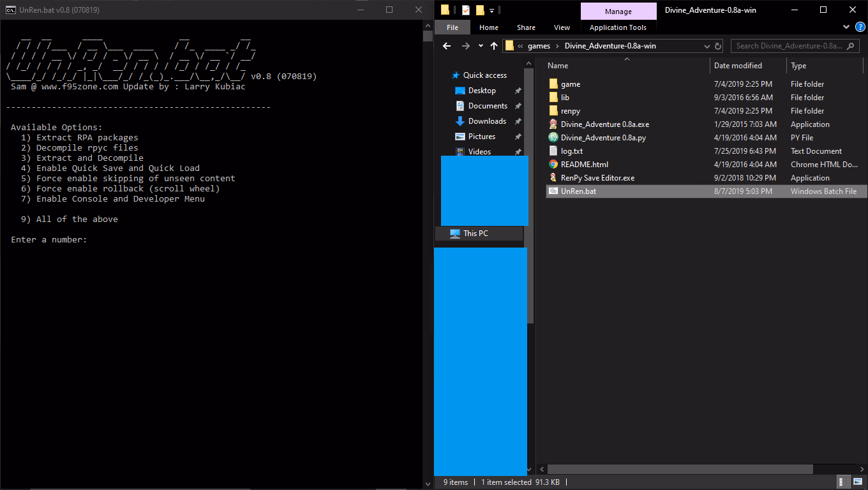
Task: Click the games breadcrumb in the address bar
Action: click(x=539, y=45)
